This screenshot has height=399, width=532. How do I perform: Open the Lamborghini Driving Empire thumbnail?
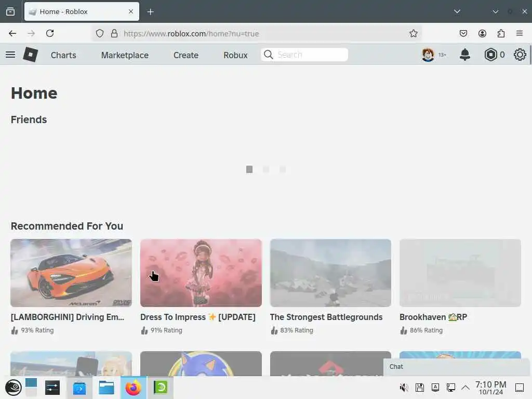(71, 273)
